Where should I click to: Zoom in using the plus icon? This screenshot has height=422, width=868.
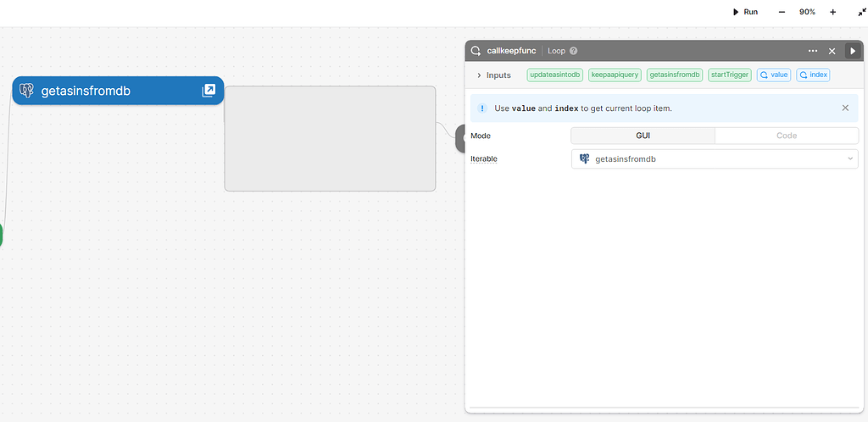832,12
